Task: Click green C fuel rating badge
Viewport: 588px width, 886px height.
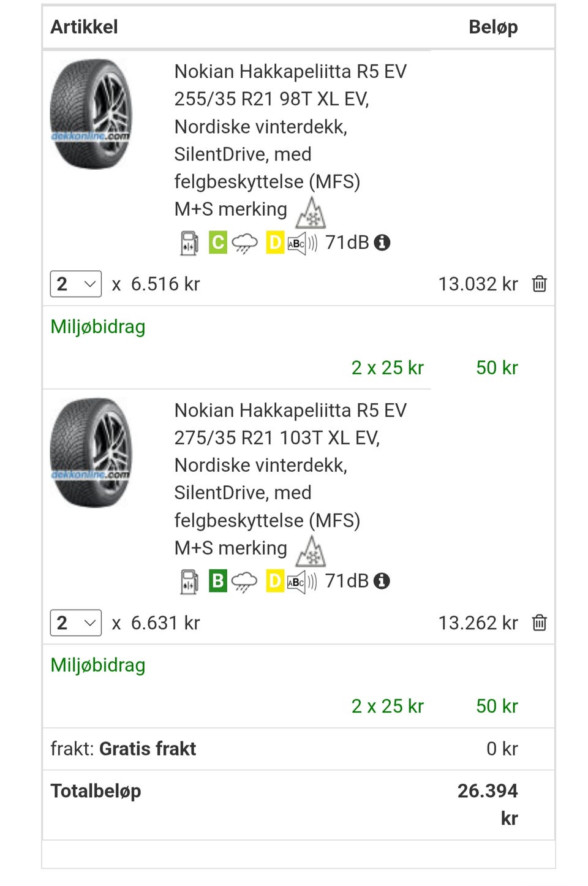Action: [x=217, y=243]
